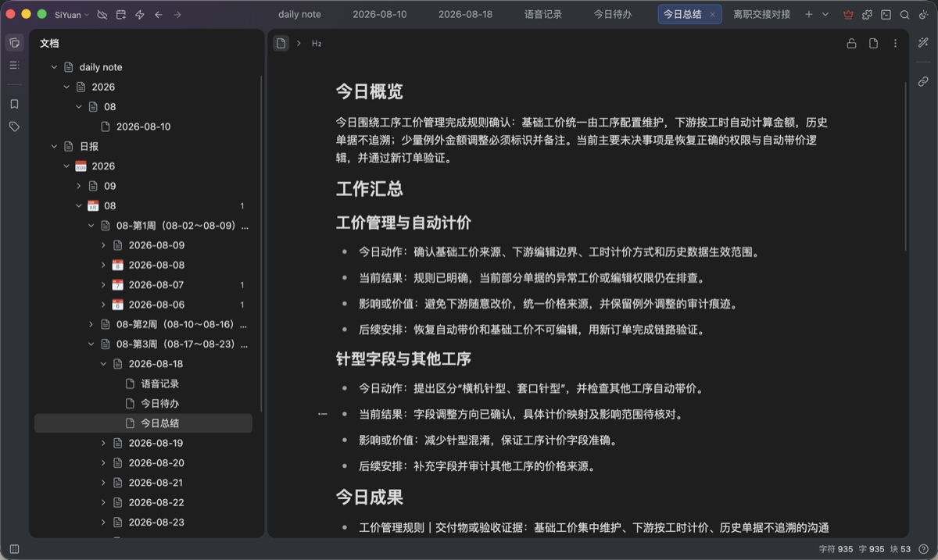This screenshot has width=938, height=560.
Task: Open the daily note calendar icon
Action: pos(121,15)
